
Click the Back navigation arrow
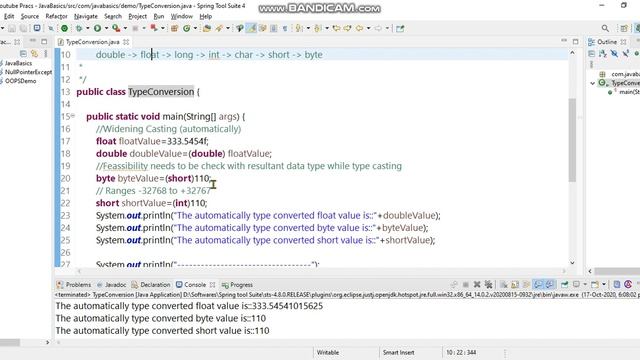360,28
